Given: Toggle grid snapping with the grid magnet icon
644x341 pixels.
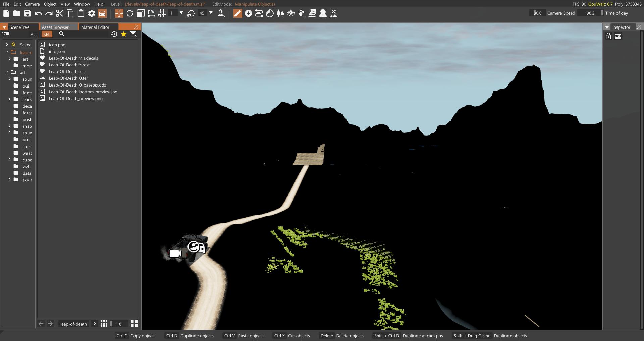Looking at the screenshot, I should click(162, 13).
